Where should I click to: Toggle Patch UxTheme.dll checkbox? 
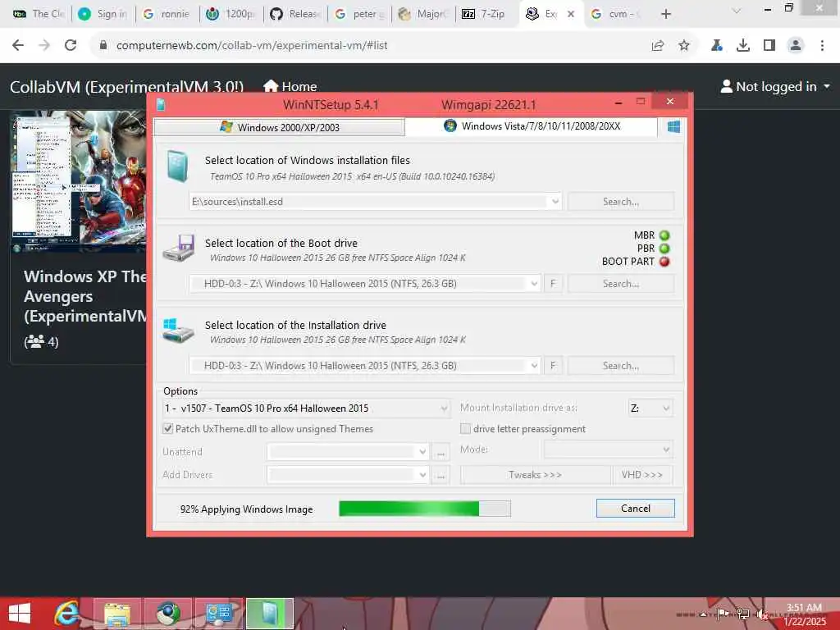click(167, 428)
